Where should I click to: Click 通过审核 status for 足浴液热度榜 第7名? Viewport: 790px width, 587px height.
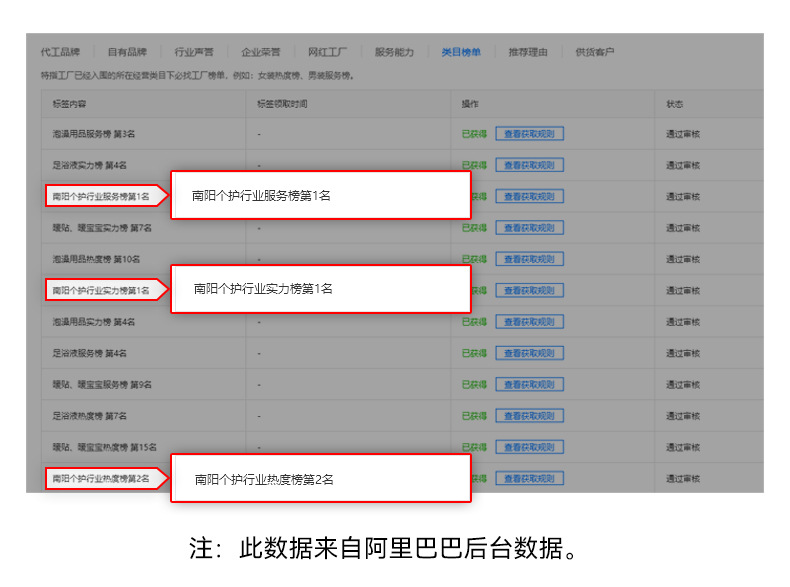(x=683, y=416)
